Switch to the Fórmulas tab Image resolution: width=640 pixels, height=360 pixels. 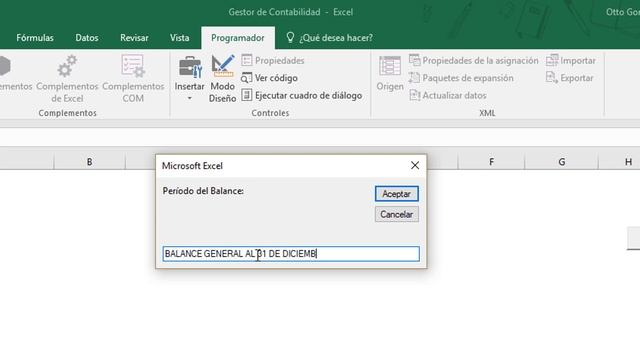35,38
